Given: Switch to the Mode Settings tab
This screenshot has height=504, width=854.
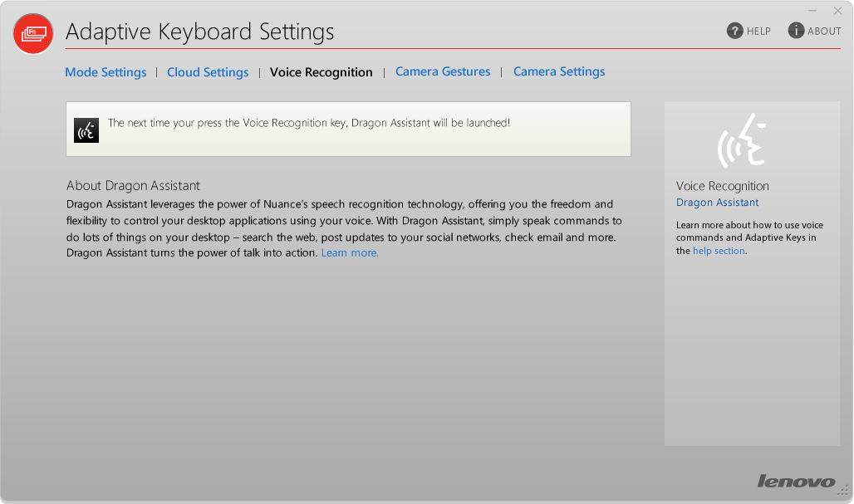Looking at the screenshot, I should click(106, 72).
